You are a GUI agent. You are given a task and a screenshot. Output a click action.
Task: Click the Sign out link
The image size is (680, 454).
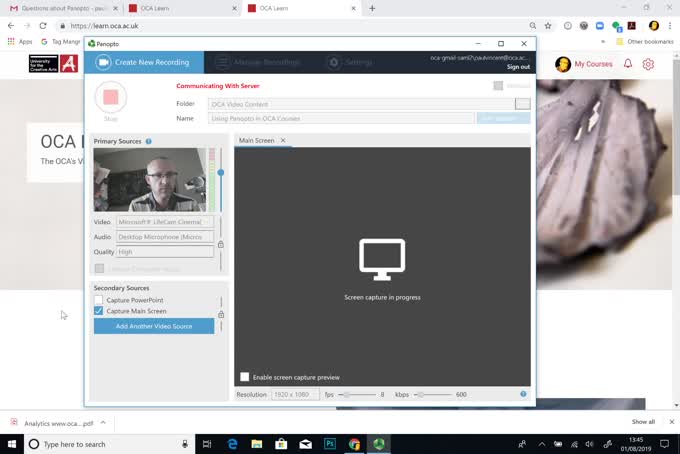coord(518,67)
